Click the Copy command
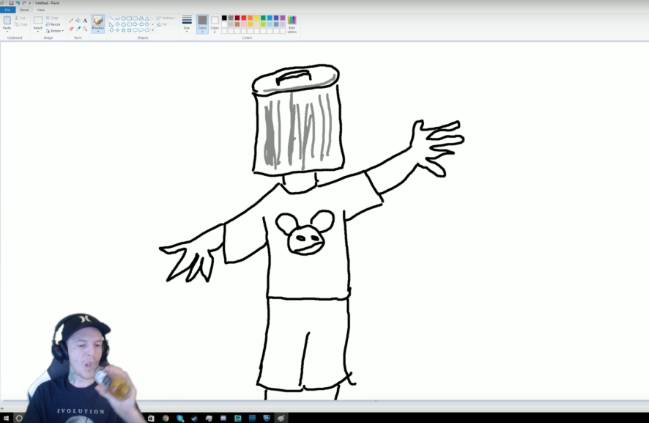The width and height of the screenshot is (649, 424). [x=21, y=24]
